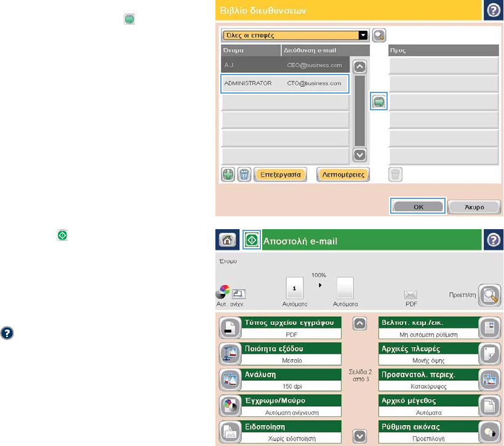This screenshot has width=504, height=446.
Task: Open Αρχικές πλευρές setting
Action: [439, 354]
